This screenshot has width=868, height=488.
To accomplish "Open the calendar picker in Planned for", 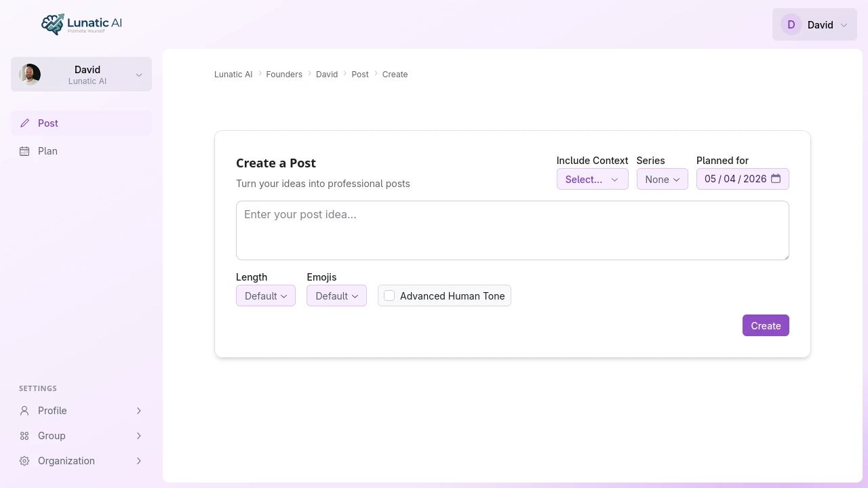I will coord(776,179).
